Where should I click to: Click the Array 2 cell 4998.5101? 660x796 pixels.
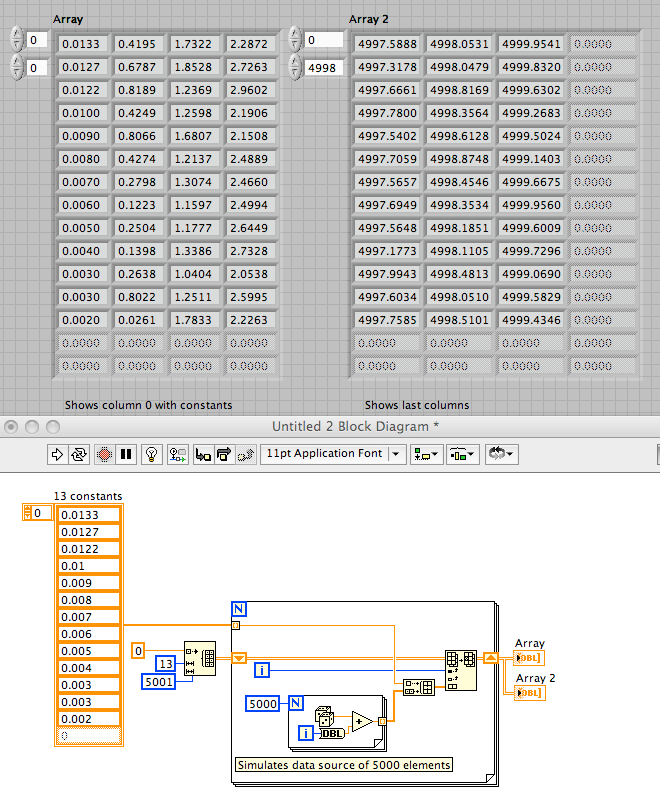click(459, 320)
